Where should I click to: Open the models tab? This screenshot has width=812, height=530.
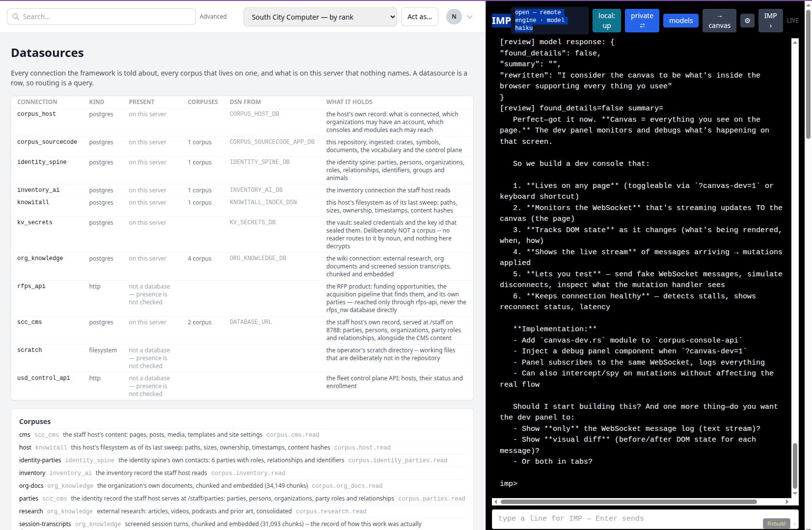click(681, 21)
